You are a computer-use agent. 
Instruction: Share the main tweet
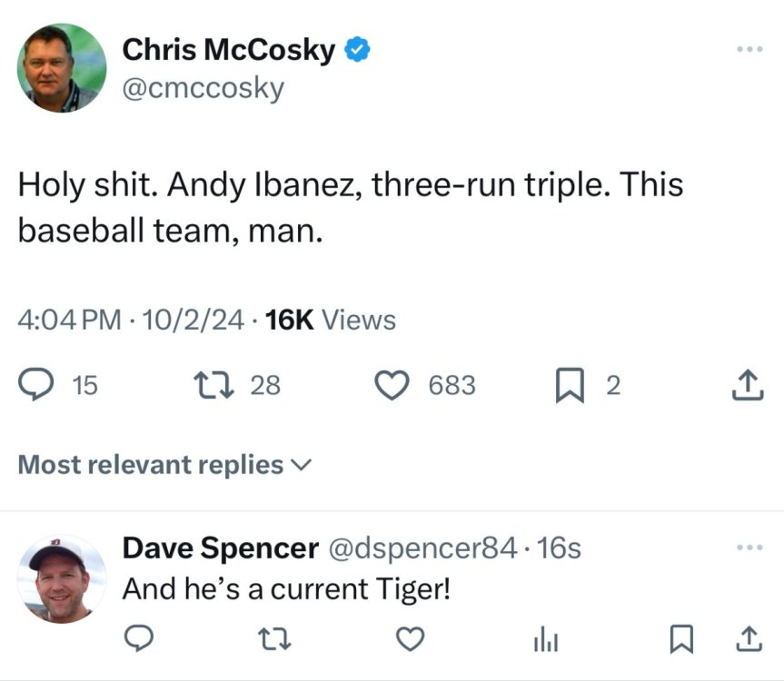tap(748, 386)
